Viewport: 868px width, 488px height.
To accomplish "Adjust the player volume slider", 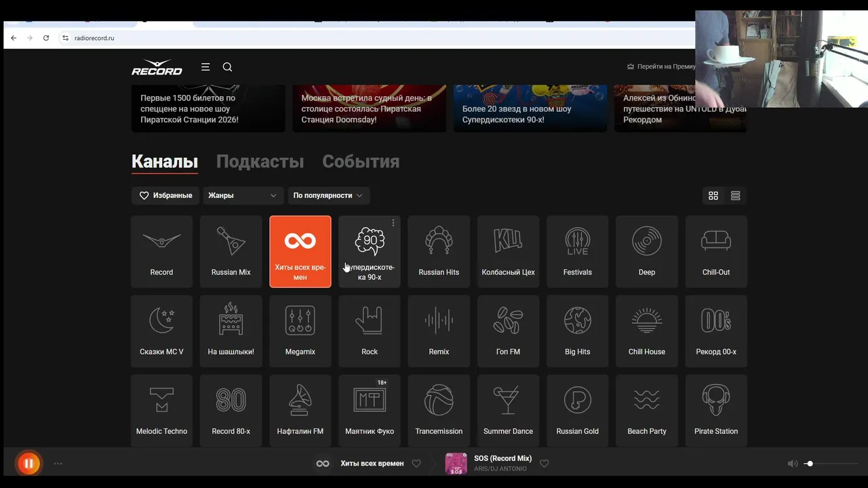I will click(x=831, y=464).
